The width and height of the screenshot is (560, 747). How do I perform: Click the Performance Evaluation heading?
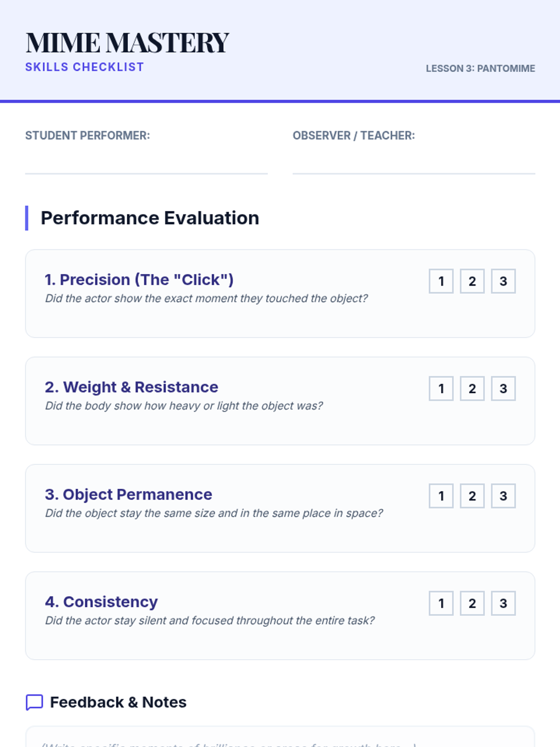[150, 218]
